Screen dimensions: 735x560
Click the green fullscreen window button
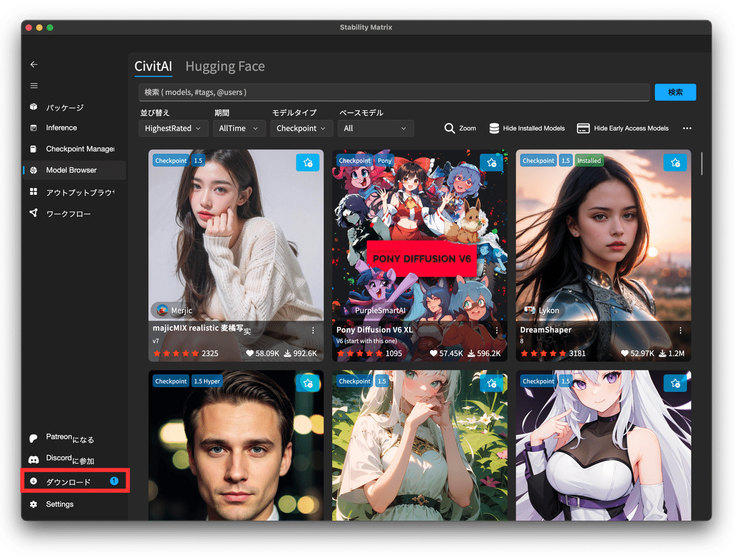pyautogui.click(x=50, y=28)
